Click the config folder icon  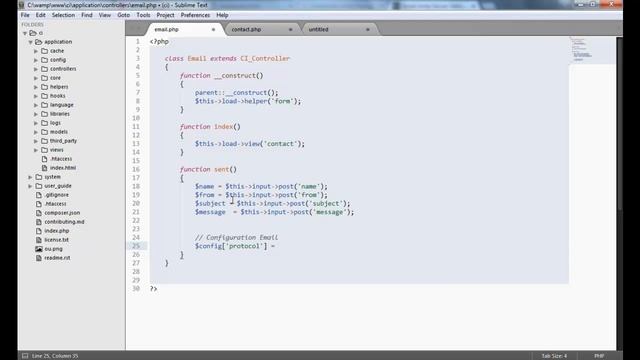(x=44, y=60)
